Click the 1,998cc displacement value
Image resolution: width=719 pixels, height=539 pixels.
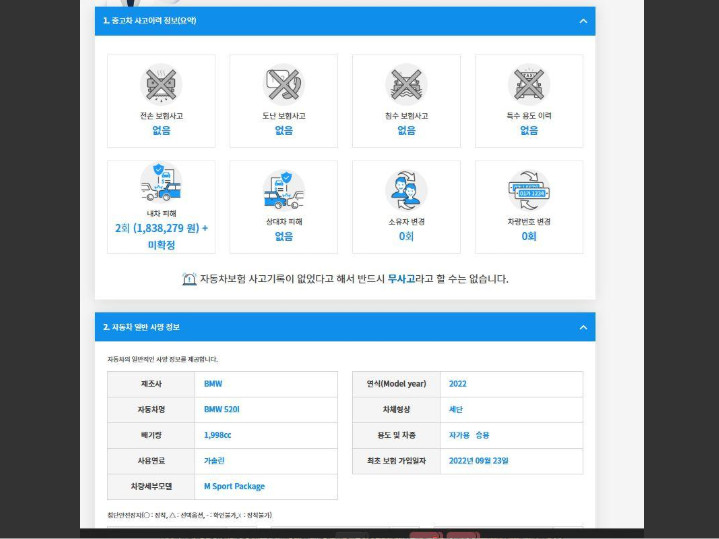click(217, 435)
